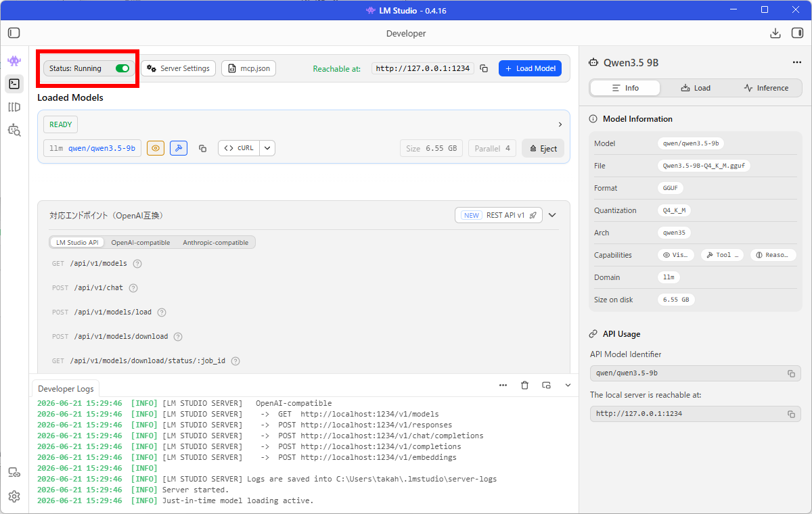Click the help icon next to /api/v1/models
Viewport: 812px width, 514px height.
(137, 264)
